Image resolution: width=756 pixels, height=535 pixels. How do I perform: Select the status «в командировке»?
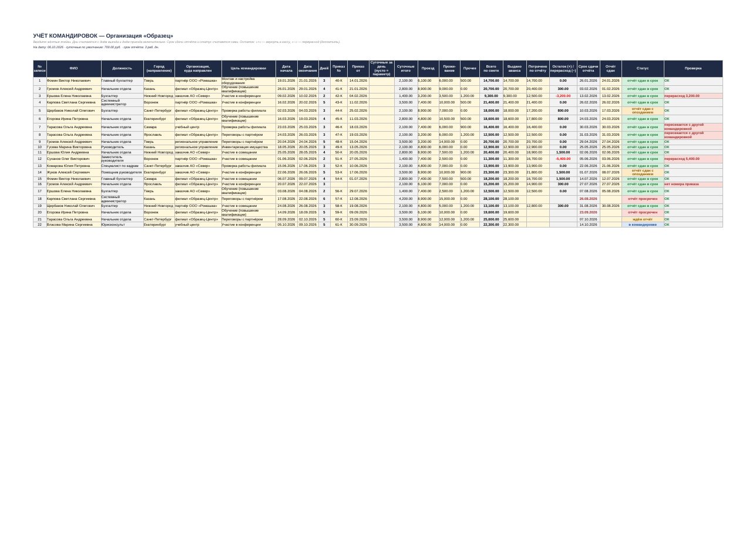tap(643, 225)
